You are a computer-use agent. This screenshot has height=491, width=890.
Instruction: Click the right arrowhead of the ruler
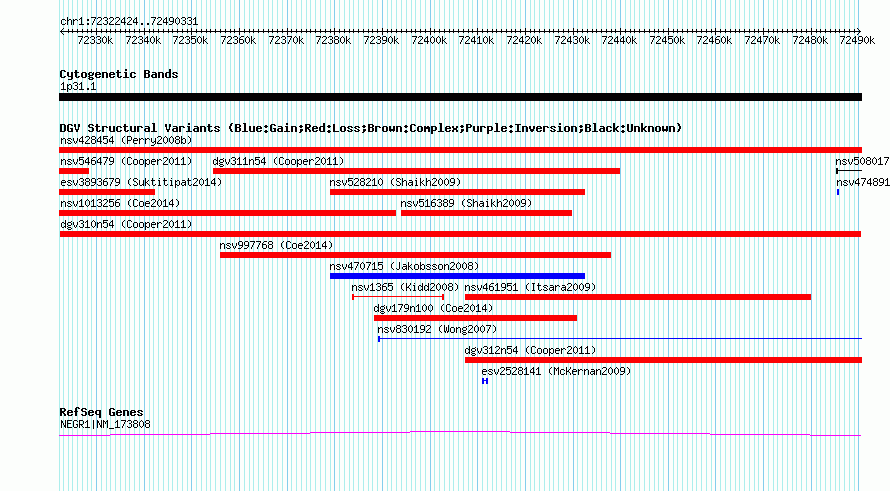point(858,31)
